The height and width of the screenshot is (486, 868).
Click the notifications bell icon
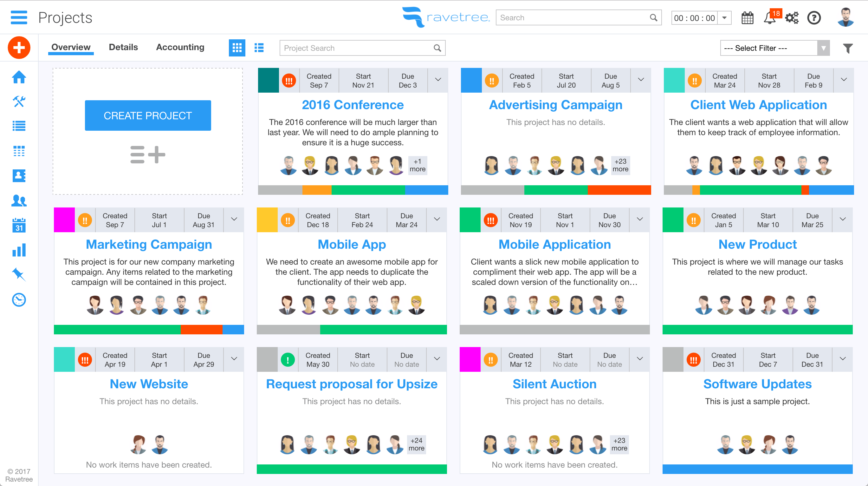769,18
